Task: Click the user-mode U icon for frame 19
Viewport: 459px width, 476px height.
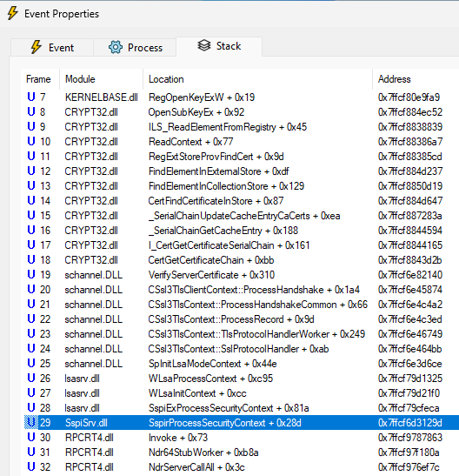Action: tap(31, 275)
